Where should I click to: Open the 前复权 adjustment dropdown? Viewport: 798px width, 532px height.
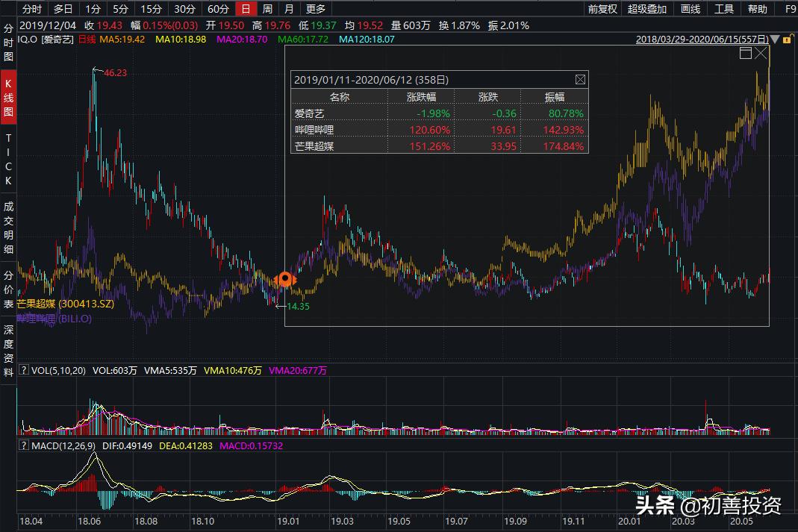click(602, 9)
